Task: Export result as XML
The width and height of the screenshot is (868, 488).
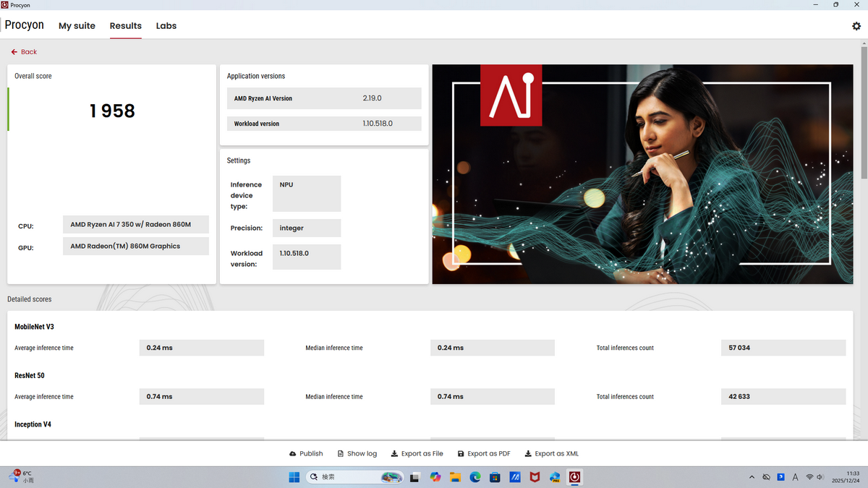Action: [551, 454]
